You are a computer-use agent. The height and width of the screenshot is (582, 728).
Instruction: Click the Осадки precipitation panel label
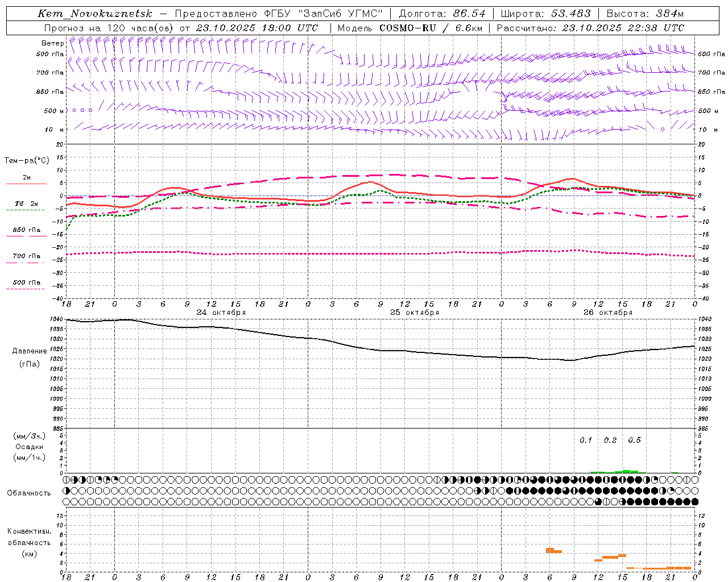coord(30,447)
